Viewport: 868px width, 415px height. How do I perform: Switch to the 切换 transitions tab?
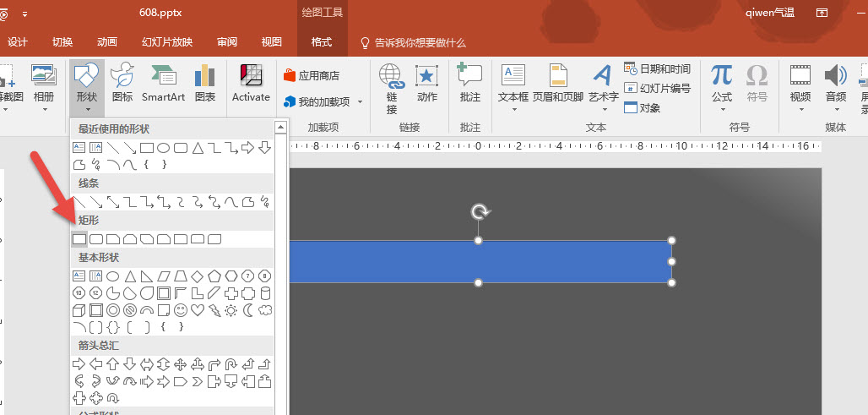(62, 42)
